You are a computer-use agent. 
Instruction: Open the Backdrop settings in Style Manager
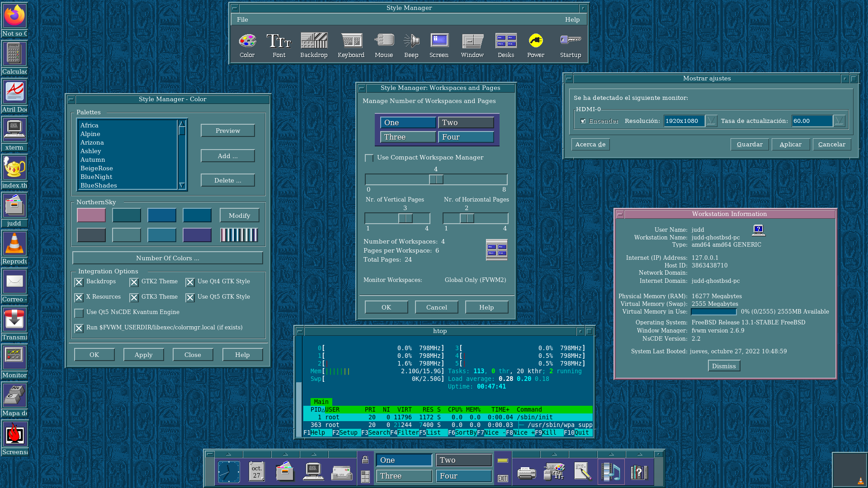[x=314, y=45]
